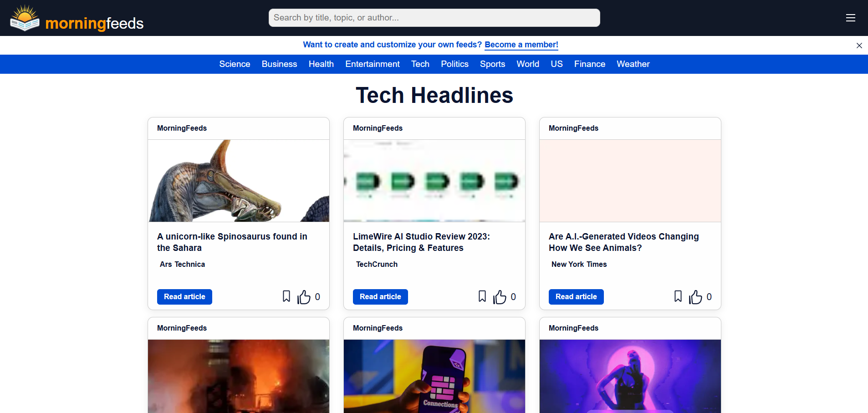Read the LimeWire AI Studio article
The width and height of the screenshot is (868, 413).
380,296
